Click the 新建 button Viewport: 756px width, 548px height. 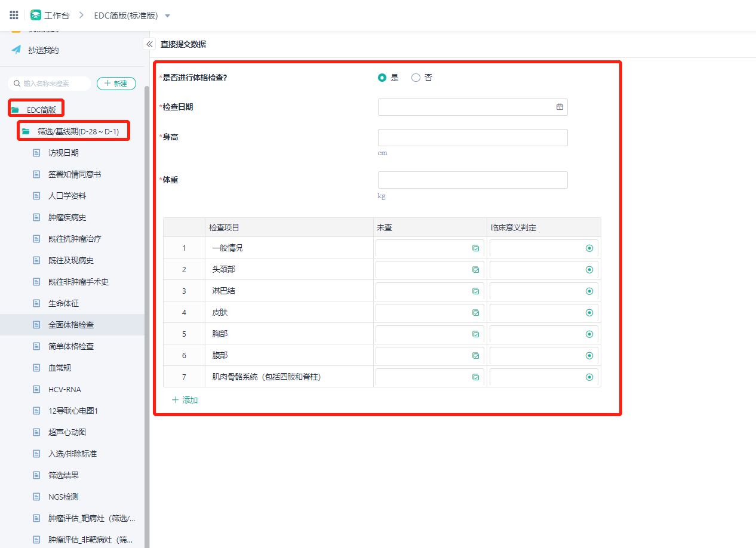tap(116, 84)
